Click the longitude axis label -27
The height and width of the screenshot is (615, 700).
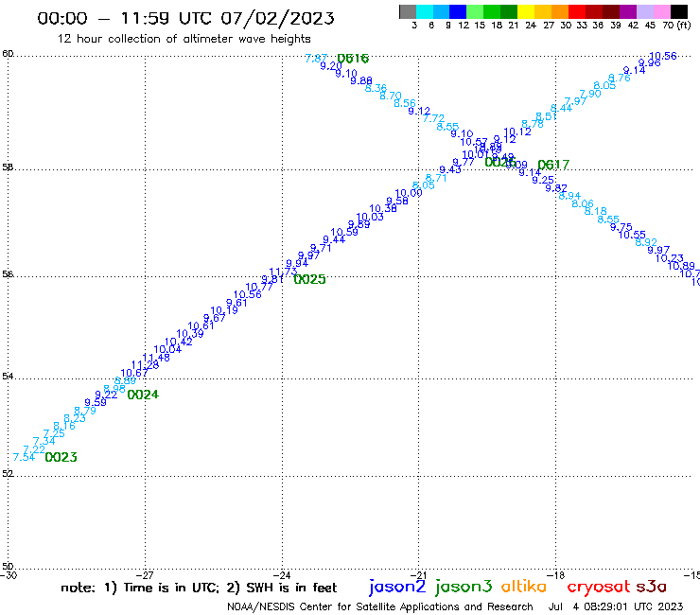pyautogui.click(x=145, y=575)
